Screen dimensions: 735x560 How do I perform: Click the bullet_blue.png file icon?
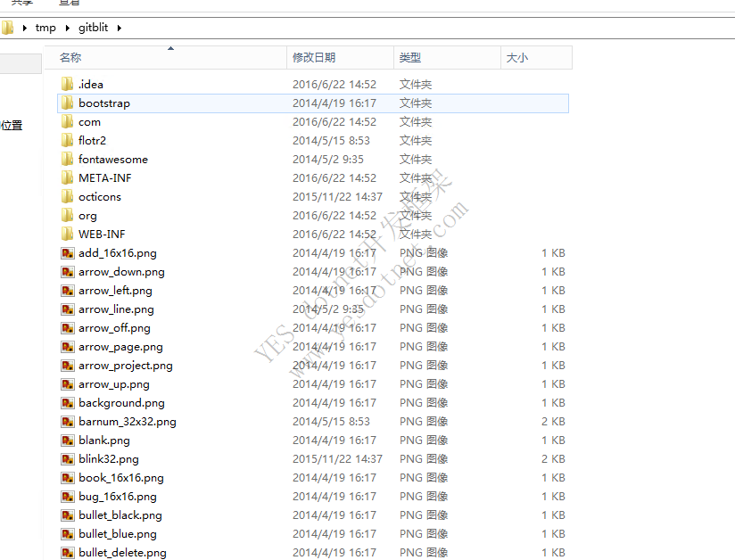[x=68, y=534]
